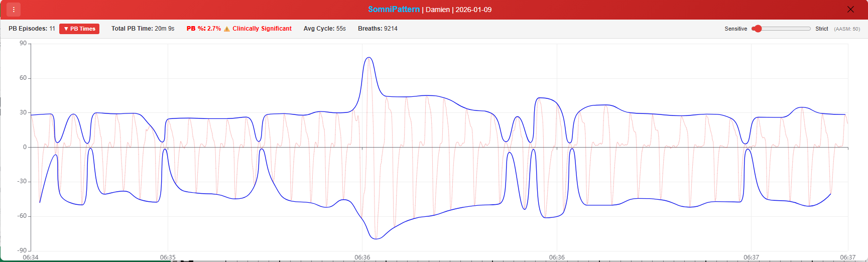Click the SomniPattern title text
This screenshot has height=262, width=868.
pyautogui.click(x=394, y=10)
